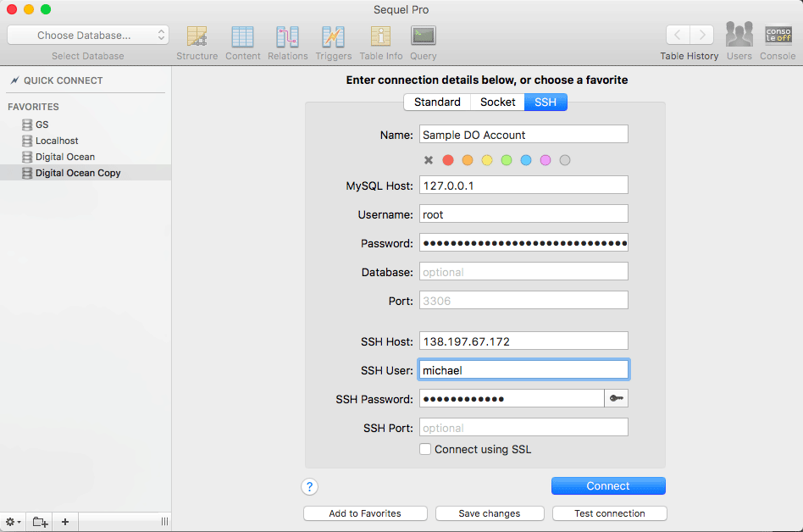This screenshot has width=803, height=532.
Task: Go back in table history
Action: (678, 36)
